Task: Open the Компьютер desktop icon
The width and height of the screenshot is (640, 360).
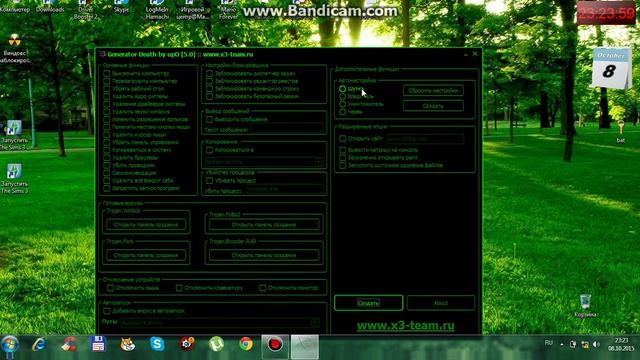Action: tap(15, 6)
